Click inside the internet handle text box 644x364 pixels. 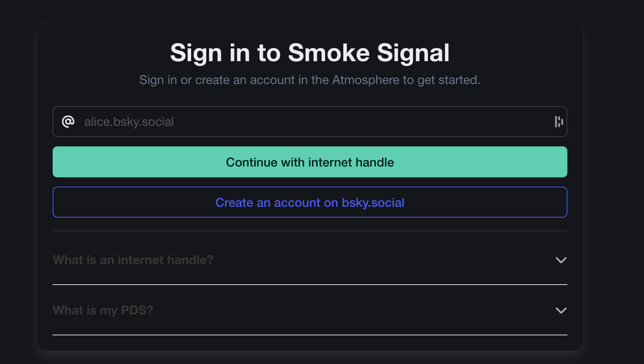(x=310, y=122)
